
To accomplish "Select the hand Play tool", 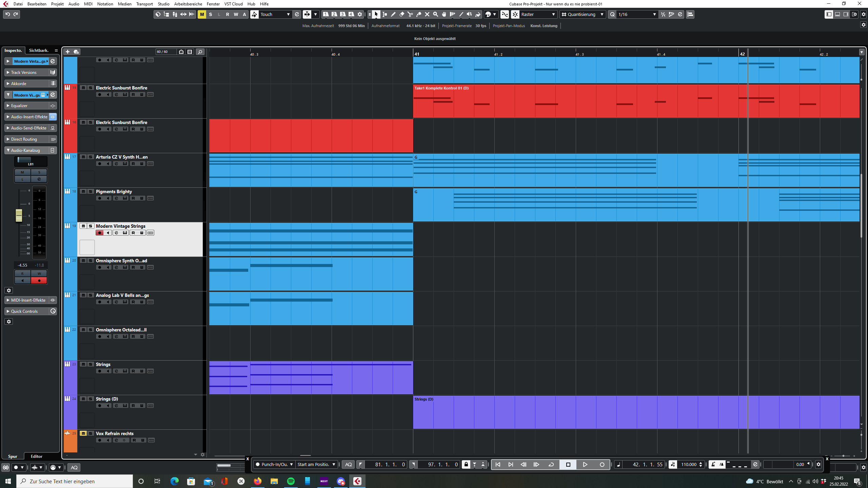I will (x=444, y=14).
